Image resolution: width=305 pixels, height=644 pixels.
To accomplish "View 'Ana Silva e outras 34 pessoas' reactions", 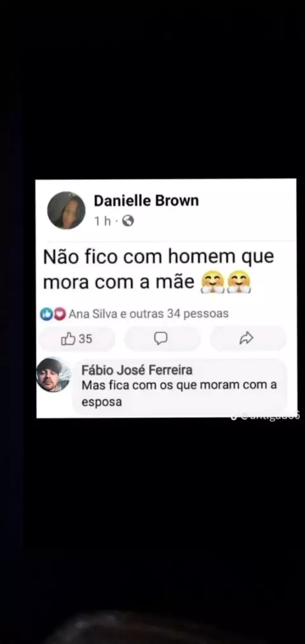I will click(x=149, y=314).
